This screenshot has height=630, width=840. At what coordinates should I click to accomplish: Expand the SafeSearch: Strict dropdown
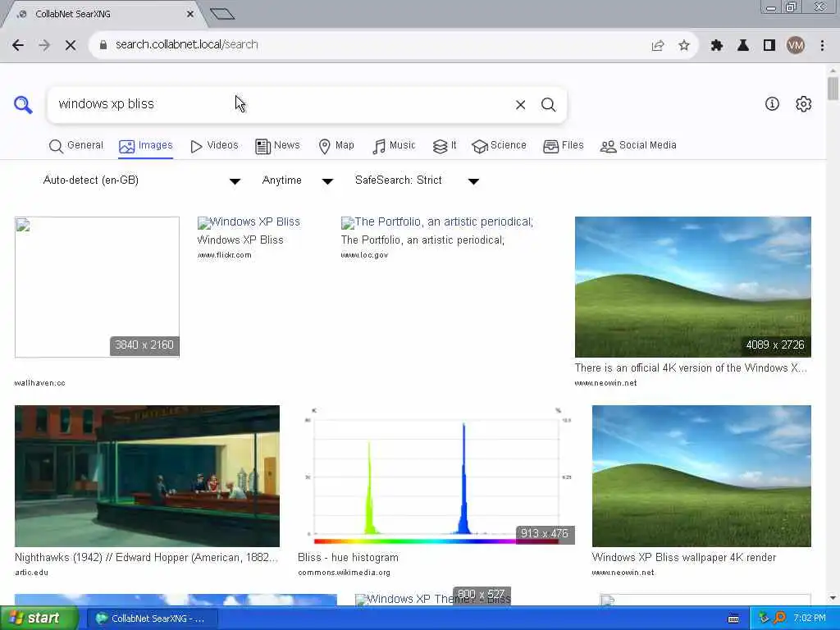coord(417,180)
